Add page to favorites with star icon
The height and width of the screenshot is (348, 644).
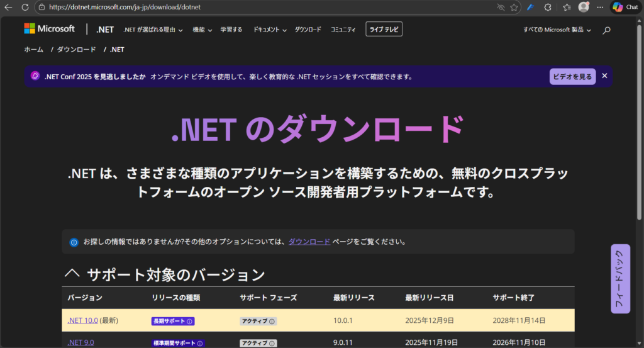point(514,7)
